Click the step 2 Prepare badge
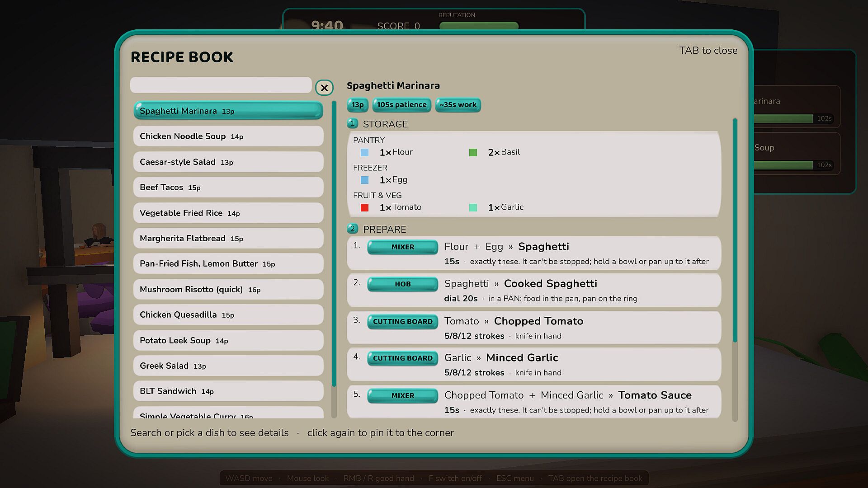 [353, 229]
